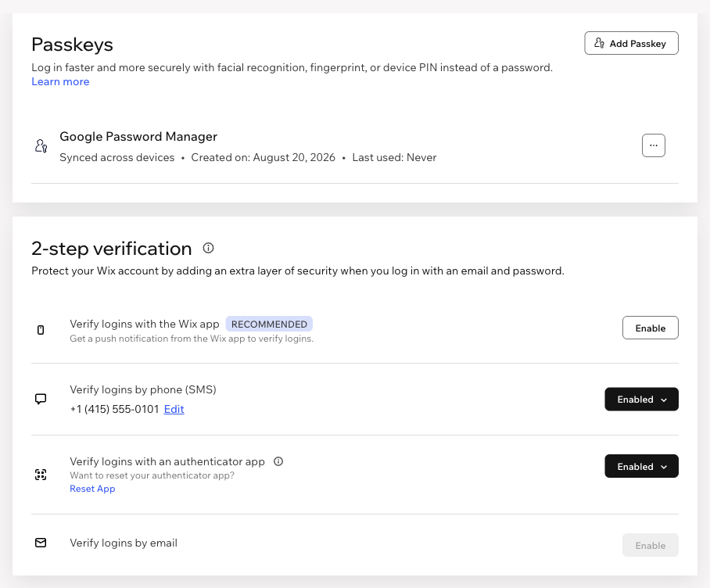Click the RECOMMENDED badge
This screenshot has height=588, width=710.
[269, 324]
